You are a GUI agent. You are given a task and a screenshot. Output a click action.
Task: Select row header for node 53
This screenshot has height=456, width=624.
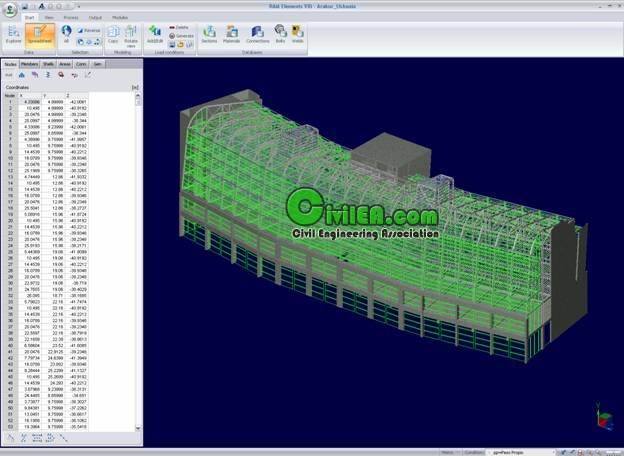pos(10,427)
